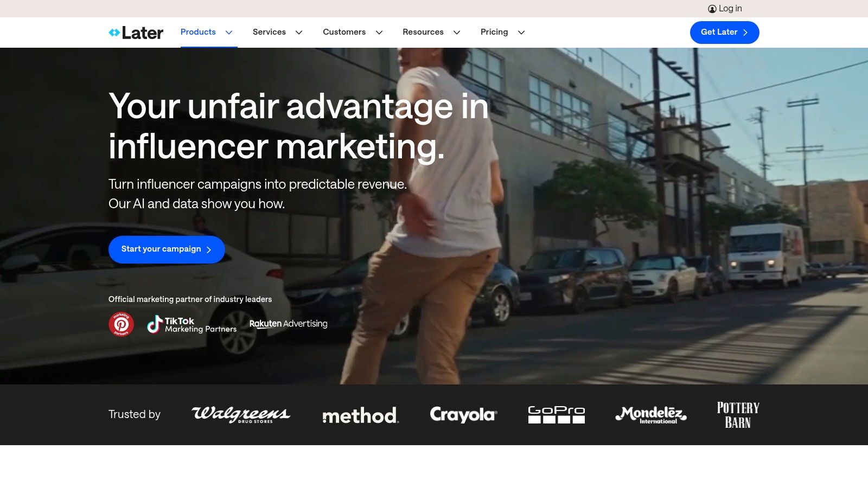Select the Mondelez International logo
Viewport: 868px width, 488px height.
(650, 415)
